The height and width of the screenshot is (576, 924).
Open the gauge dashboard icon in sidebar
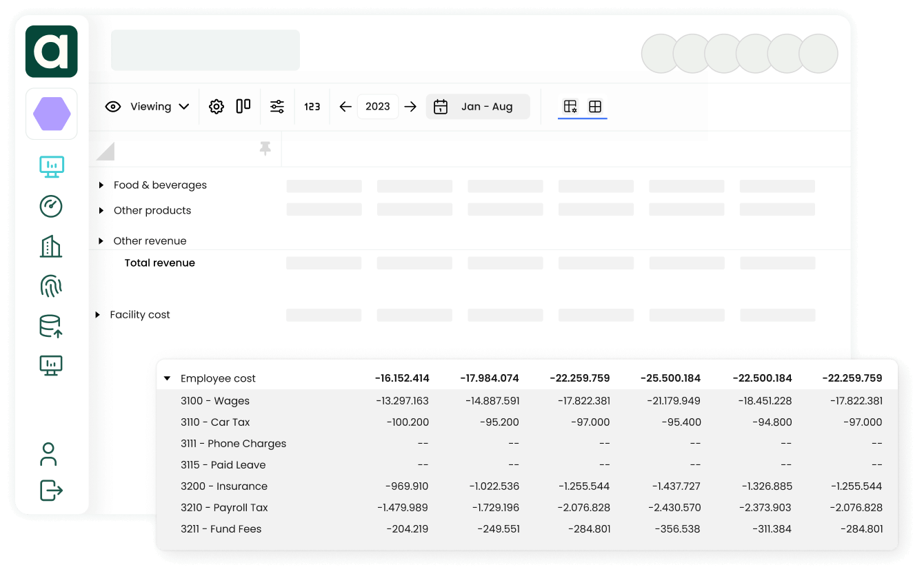[51, 206]
